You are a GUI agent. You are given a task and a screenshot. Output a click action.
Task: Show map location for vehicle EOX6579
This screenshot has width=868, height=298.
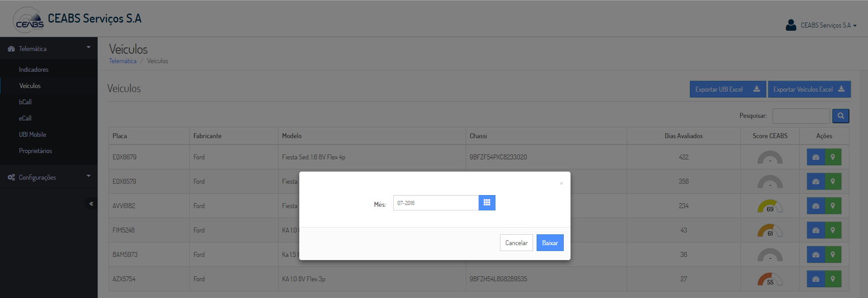tap(833, 182)
